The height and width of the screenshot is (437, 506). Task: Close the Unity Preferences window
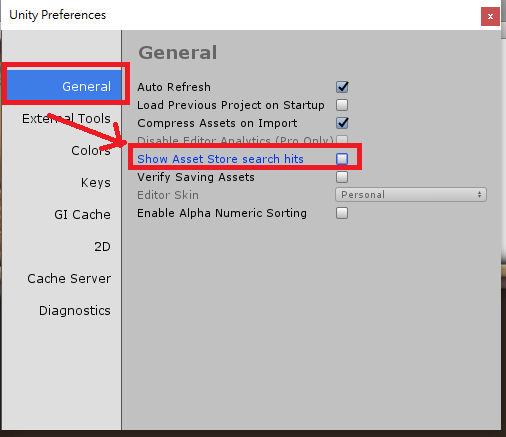click(490, 16)
